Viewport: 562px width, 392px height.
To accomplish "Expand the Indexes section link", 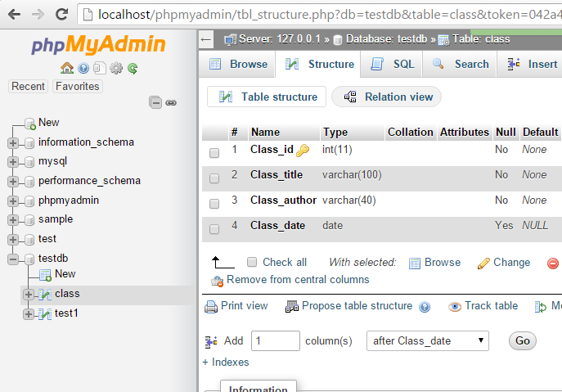I will [x=226, y=363].
